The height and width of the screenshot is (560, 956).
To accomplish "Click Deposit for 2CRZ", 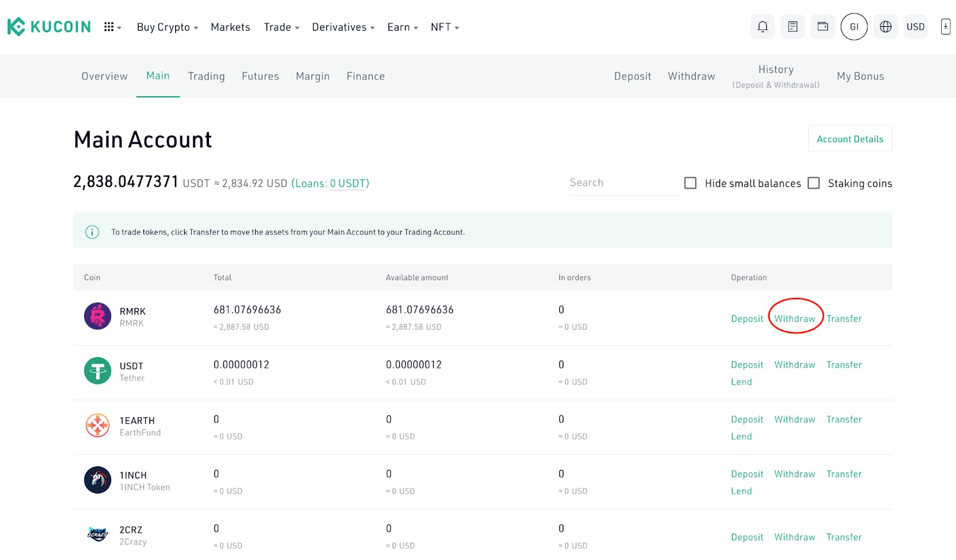I will [x=747, y=537].
